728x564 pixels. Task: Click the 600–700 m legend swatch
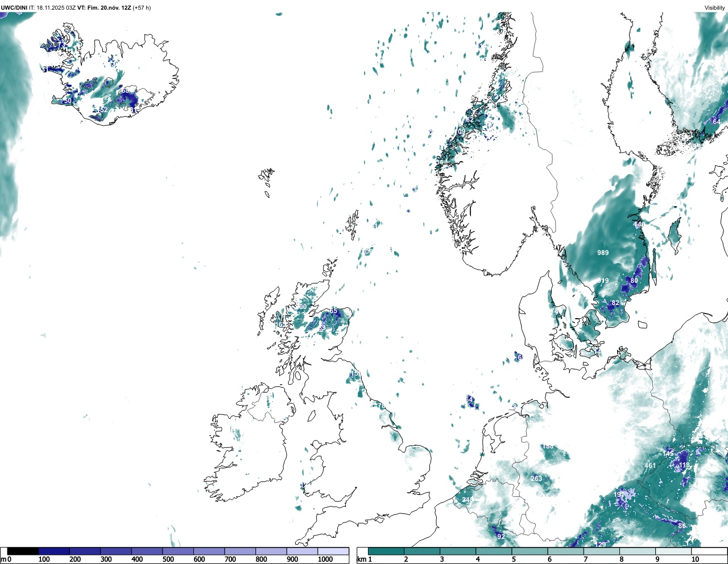coord(209,551)
